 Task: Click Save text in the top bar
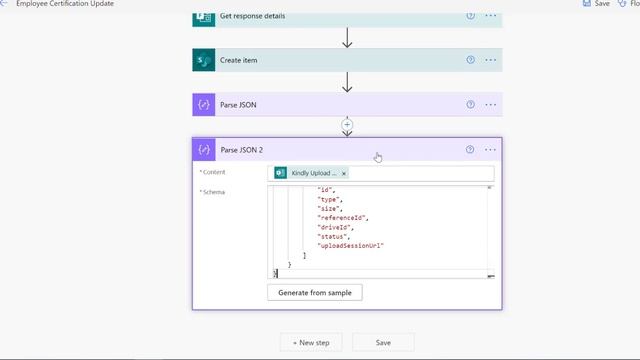(602, 3)
